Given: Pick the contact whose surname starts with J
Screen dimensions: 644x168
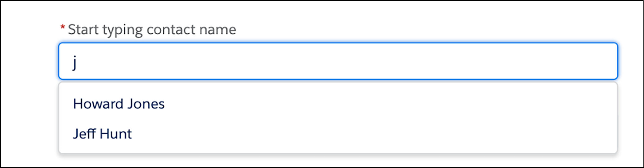Looking at the screenshot, I should [338, 104].
